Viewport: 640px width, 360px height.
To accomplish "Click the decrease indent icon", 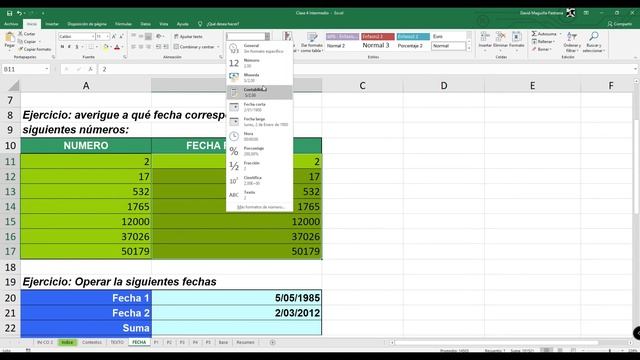I will (158, 47).
